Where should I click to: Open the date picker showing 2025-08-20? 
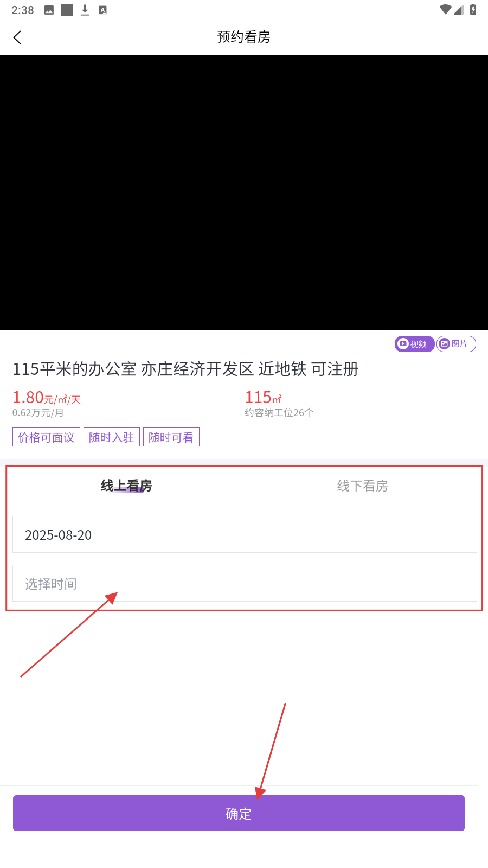tap(245, 534)
